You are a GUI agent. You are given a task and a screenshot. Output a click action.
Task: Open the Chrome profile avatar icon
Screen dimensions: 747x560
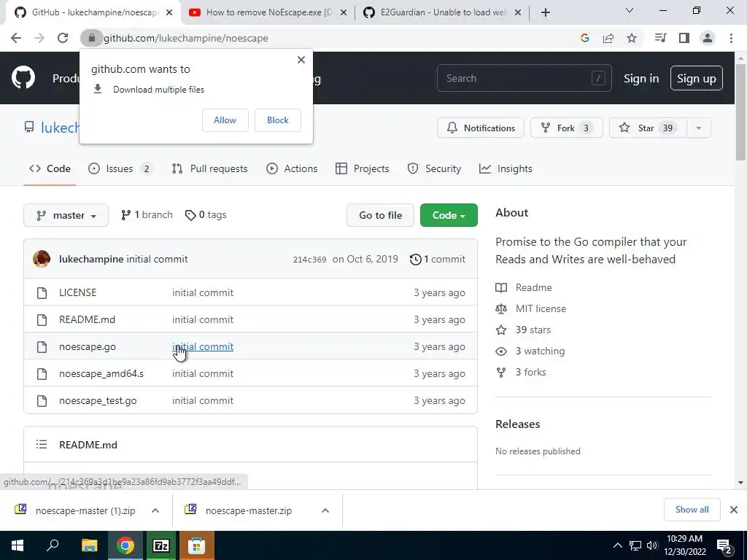pos(708,38)
